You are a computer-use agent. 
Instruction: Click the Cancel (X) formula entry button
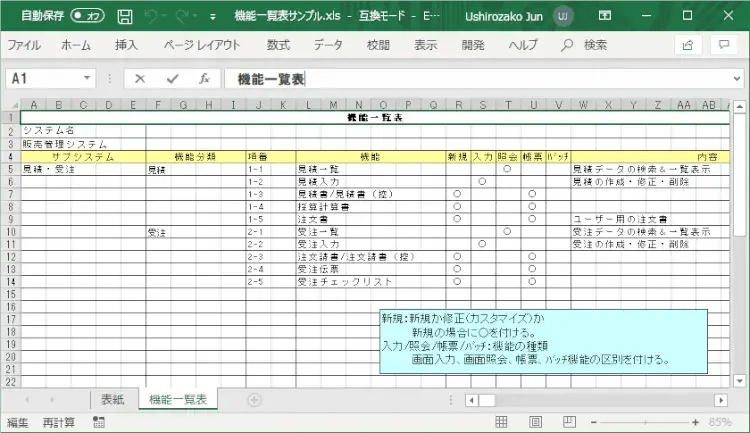[140, 78]
